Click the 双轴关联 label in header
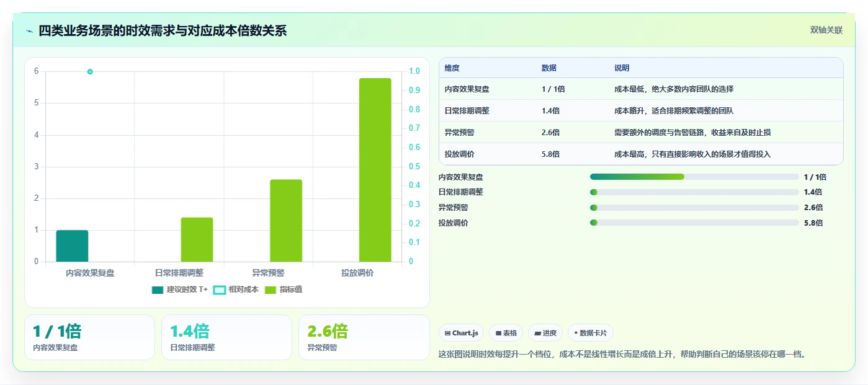The width and height of the screenshot is (868, 385). (x=826, y=30)
